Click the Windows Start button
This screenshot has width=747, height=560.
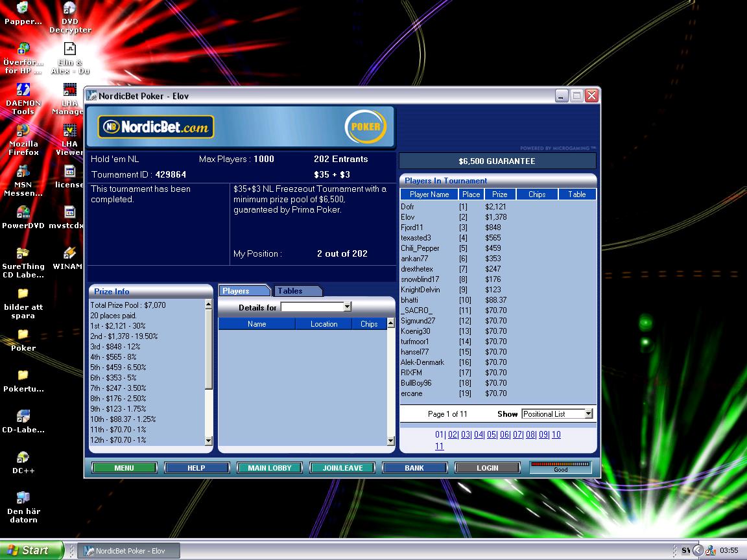click(31, 550)
